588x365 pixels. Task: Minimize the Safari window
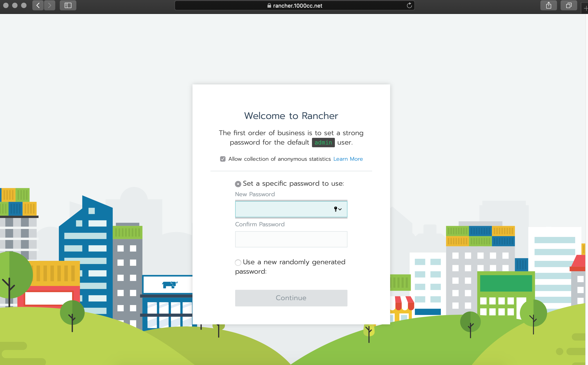click(15, 5)
